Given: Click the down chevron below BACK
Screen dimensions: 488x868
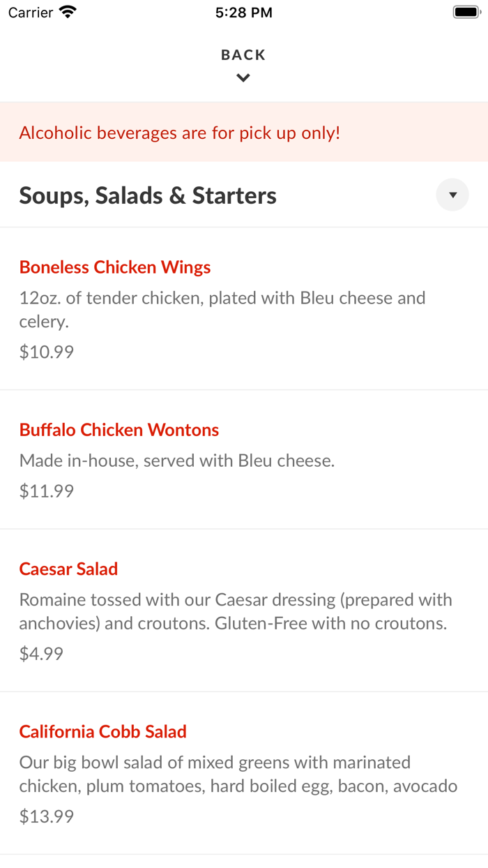Looking at the screenshot, I should point(243,78).
